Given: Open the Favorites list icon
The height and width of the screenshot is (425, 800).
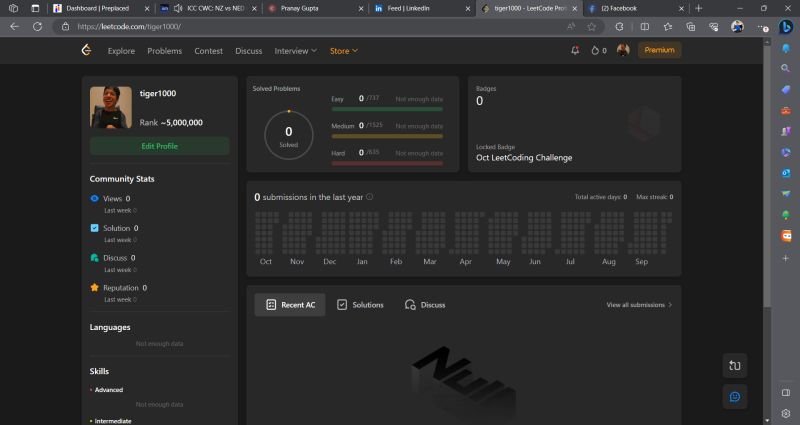Looking at the screenshot, I should (668, 27).
